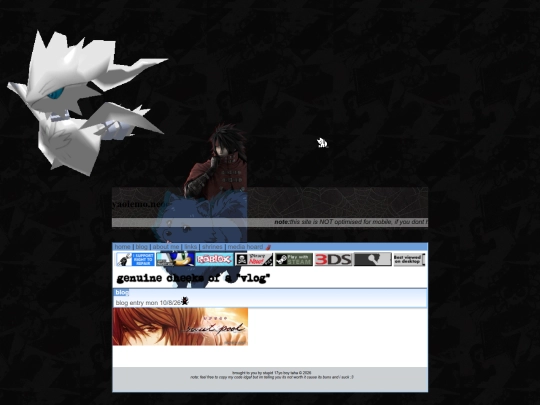The image size is (540, 405).
Task: Click the Piracy Now skull badge
Action: [x=254, y=259]
